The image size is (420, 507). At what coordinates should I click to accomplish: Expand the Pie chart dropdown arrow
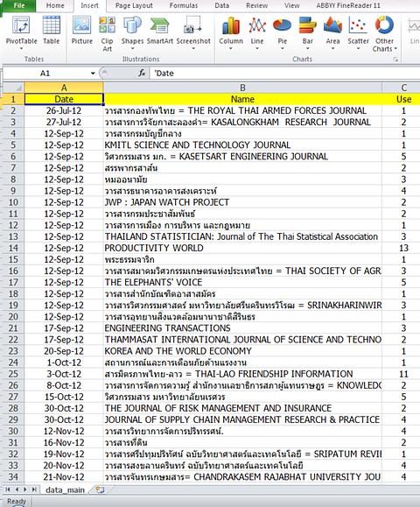point(282,48)
